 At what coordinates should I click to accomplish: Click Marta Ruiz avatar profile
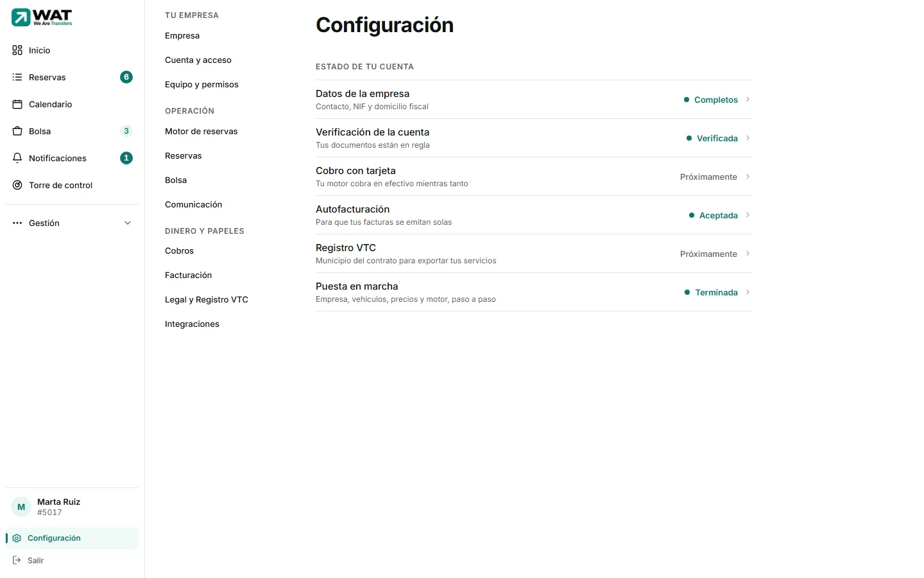pyautogui.click(x=21, y=507)
